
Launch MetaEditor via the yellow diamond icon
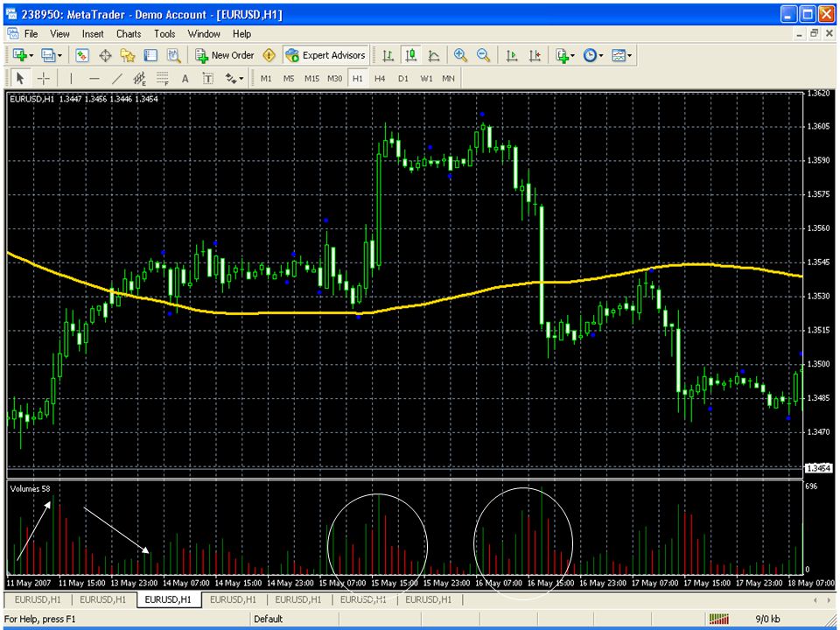(x=269, y=55)
